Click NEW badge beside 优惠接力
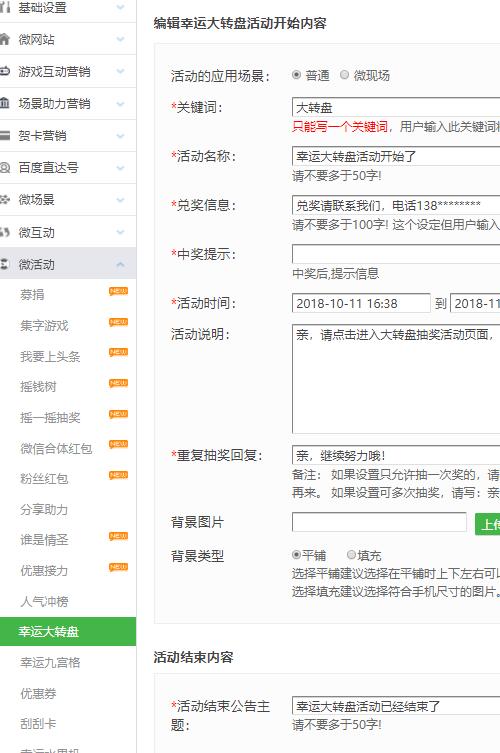The height and width of the screenshot is (753, 500). point(118,567)
